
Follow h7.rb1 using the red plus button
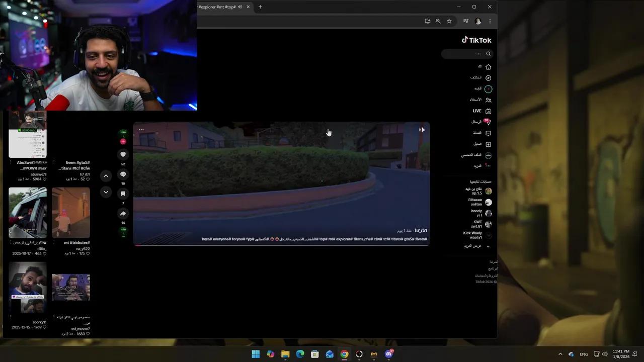(123, 141)
